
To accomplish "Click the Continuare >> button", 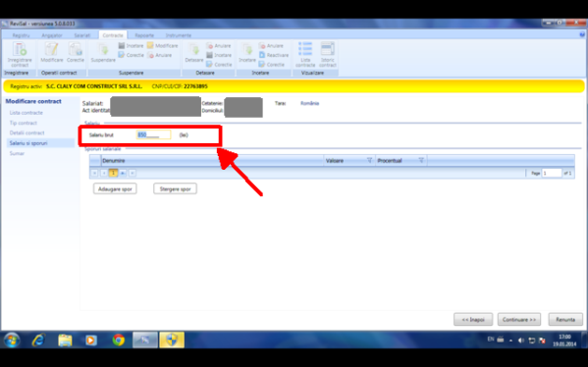I will (x=519, y=319).
